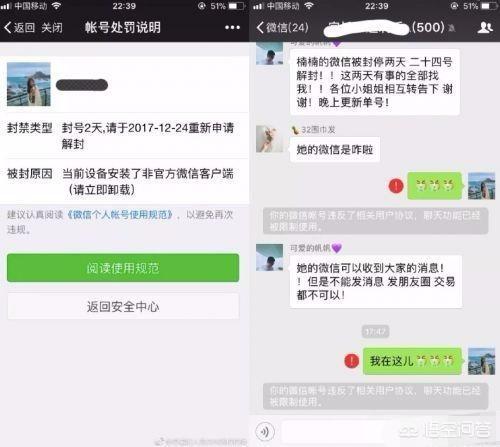Image resolution: width=500 pixels, height=447 pixels.
Task: Tap the green 阅读使用规范 button
Action: tap(123, 268)
